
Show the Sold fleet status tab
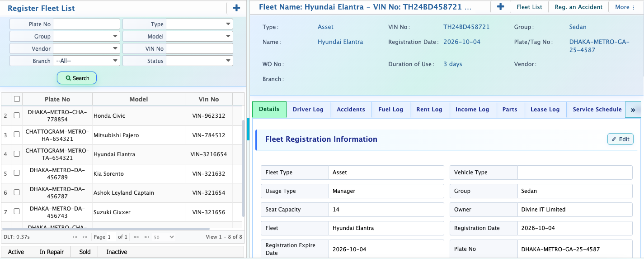85,252
